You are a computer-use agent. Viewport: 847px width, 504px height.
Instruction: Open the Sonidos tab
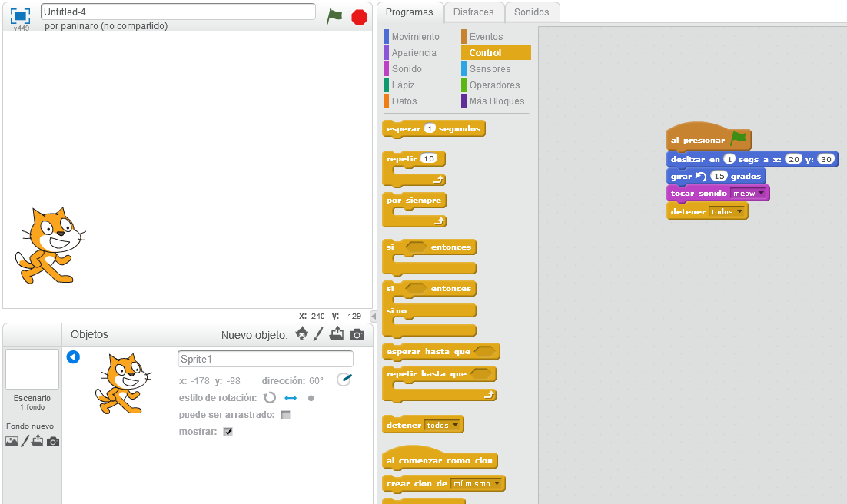pyautogui.click(x=532, y=12)
